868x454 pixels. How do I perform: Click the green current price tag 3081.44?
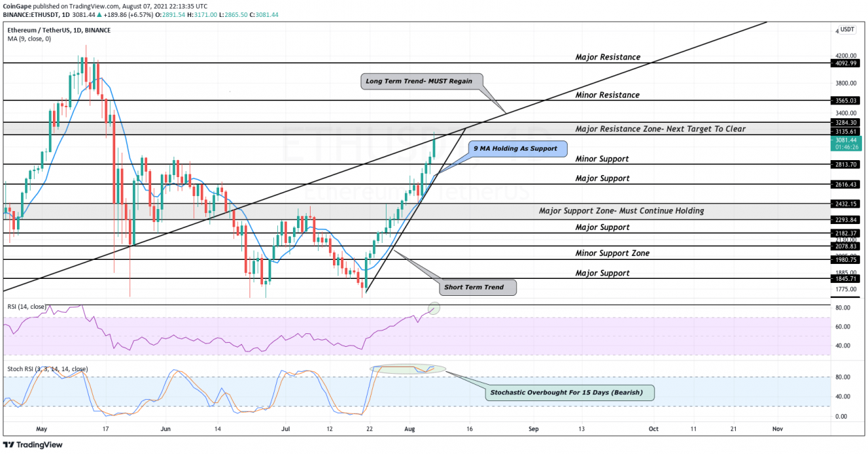(847, 142)
